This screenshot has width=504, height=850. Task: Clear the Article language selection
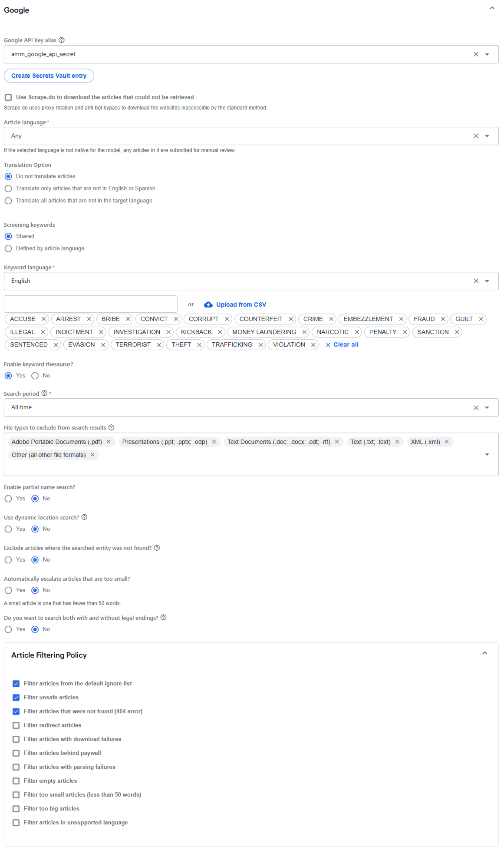476,136
